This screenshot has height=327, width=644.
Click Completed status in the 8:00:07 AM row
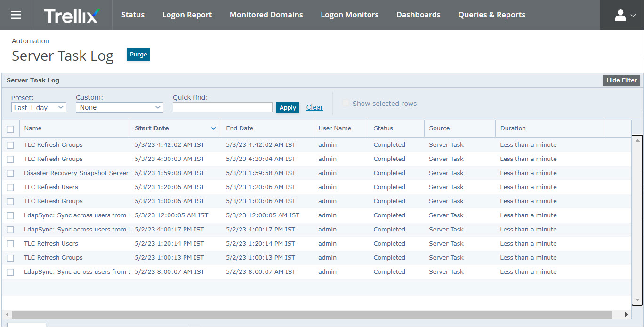point(389,272)
